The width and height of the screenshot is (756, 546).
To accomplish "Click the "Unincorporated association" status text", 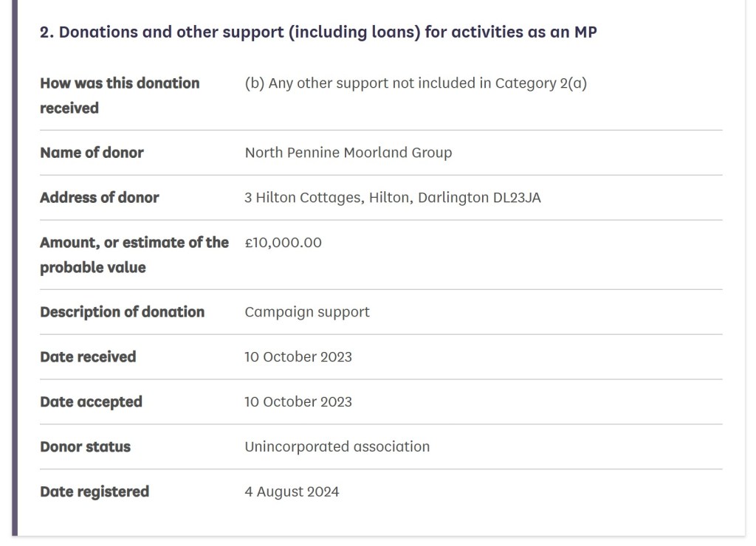I will click(x=337, y=447).
